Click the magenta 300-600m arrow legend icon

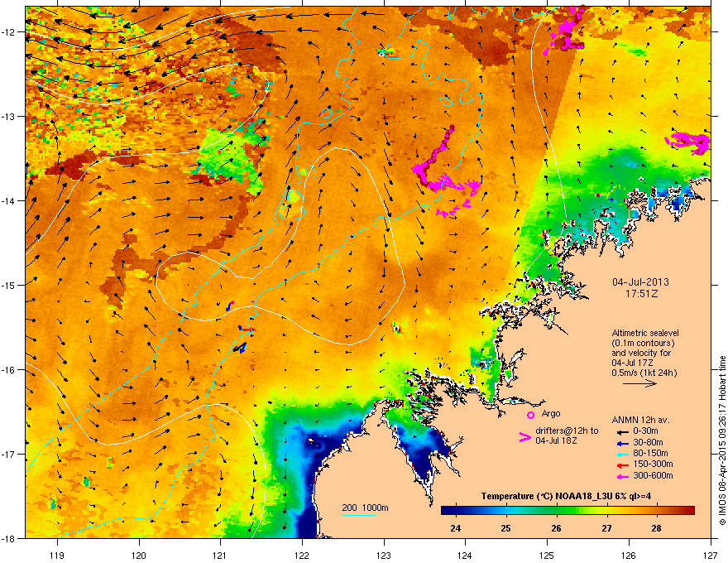point(623,476)
